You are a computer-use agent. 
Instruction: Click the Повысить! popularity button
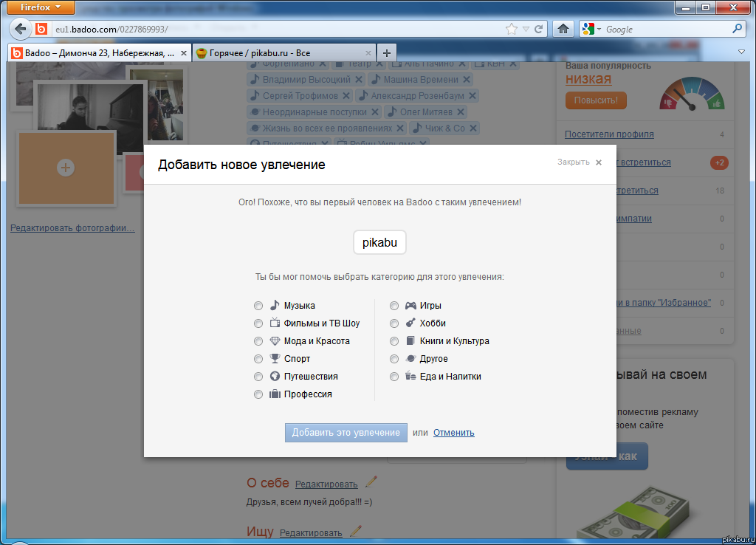point(596,100)
